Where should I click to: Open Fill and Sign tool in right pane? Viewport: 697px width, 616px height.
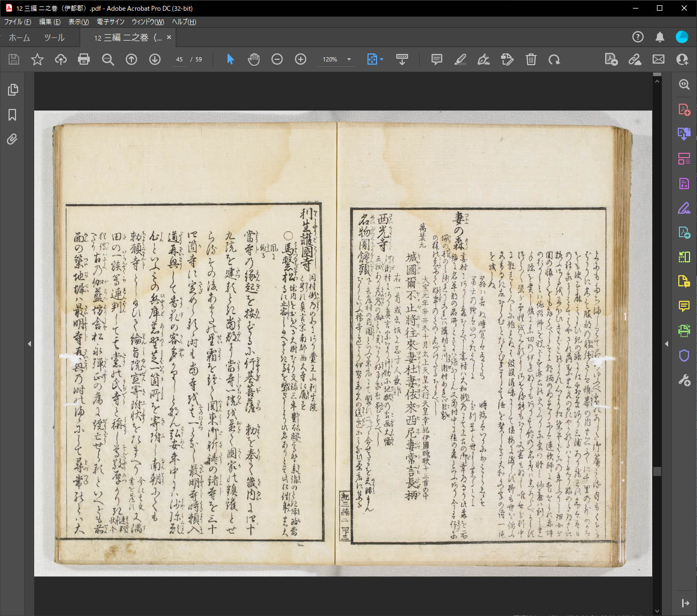tap(684, 208)
